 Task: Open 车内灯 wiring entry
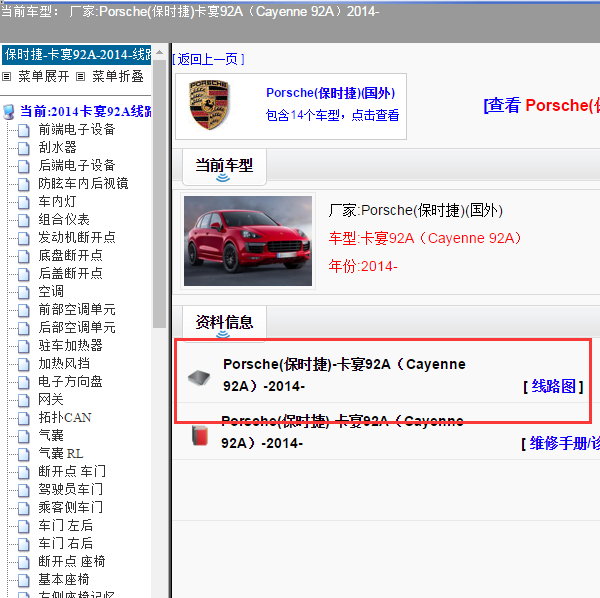coord(57,202)
